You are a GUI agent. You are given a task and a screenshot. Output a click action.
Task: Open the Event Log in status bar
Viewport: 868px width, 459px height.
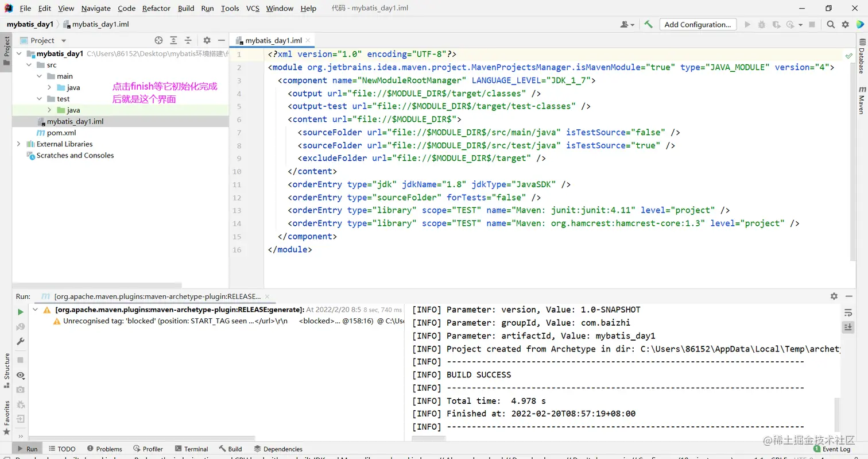pos(832,449)
